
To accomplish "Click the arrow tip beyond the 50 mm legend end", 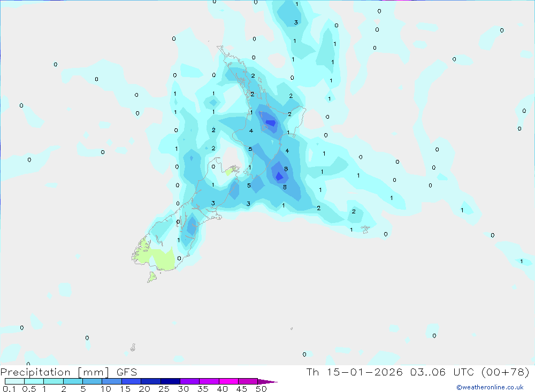I will click(x=268, y=381).
